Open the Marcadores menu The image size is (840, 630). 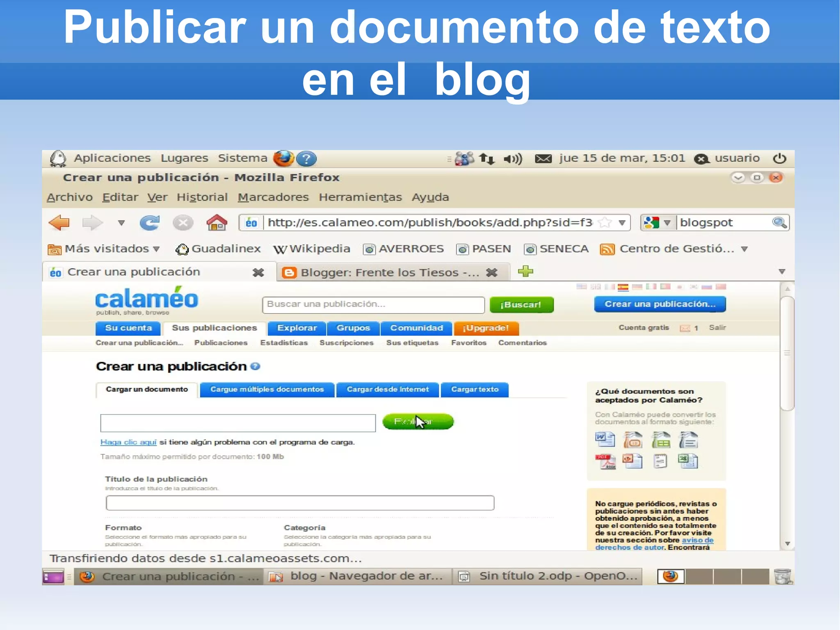(x=273, y=197)
